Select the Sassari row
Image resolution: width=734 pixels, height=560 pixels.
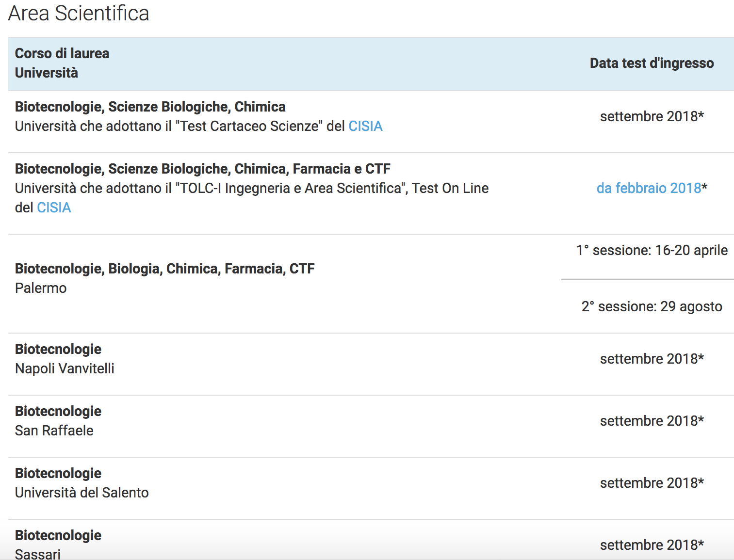pos(371,540)
